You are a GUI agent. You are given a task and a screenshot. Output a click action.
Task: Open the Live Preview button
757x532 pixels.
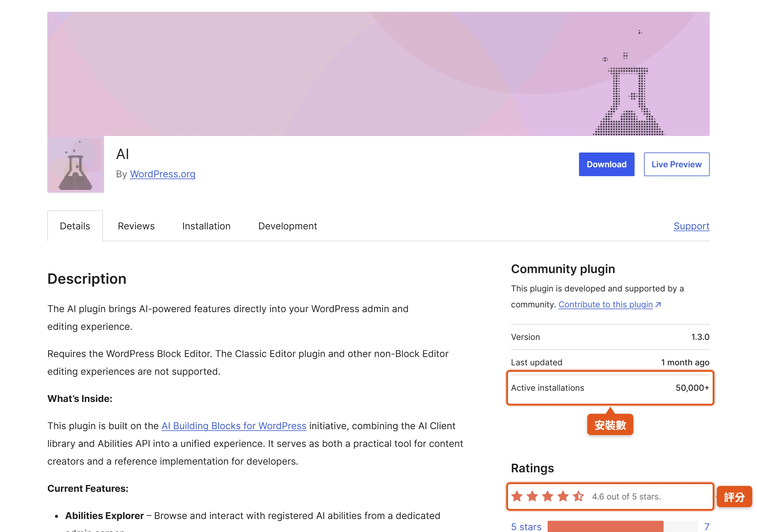pyautogui.click(x=677, y=164)
